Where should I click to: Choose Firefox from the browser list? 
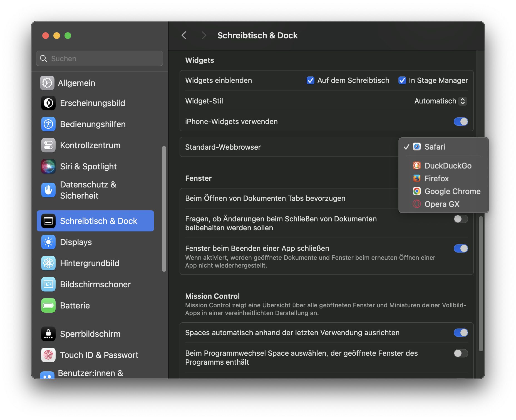click(x=436, y=179)
